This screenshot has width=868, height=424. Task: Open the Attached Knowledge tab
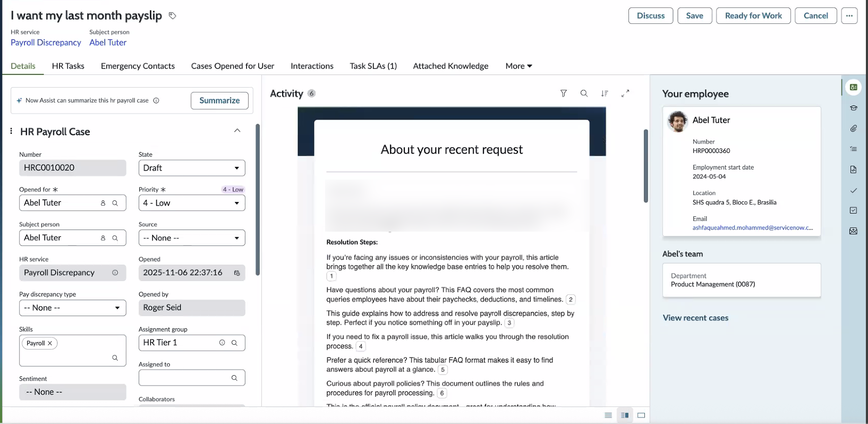(450, 66)
